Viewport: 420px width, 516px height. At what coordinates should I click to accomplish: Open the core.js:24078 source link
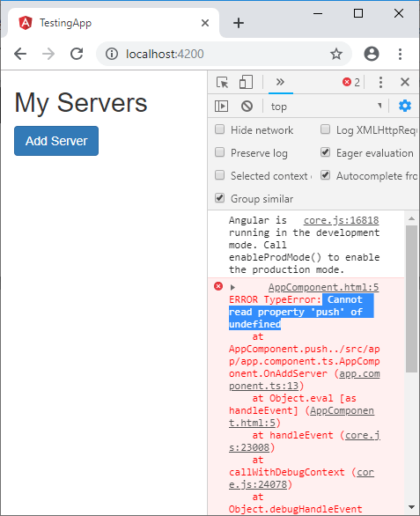301,478
